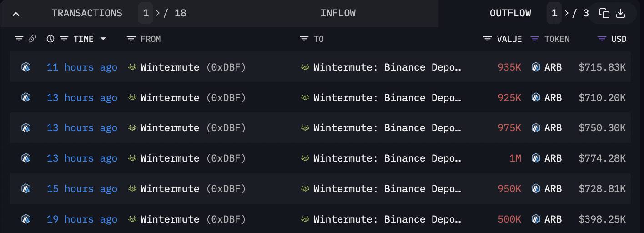Open the Wintermute (0xDBF) sender in the 935K row
The width and height of the screenshot is (644, 233).
pos(193,67)
